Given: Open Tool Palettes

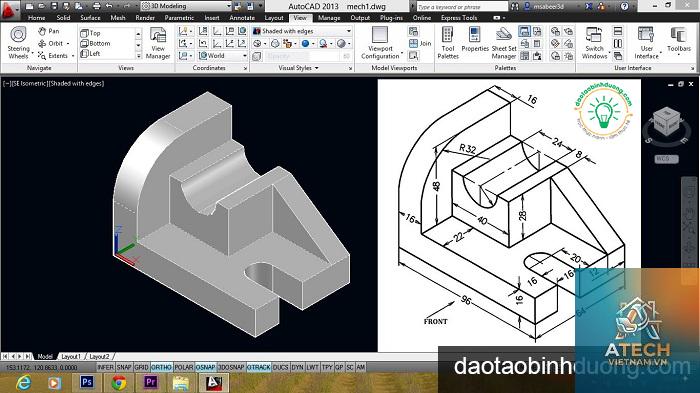Looking at the screenshot, I should coord(448,43).
